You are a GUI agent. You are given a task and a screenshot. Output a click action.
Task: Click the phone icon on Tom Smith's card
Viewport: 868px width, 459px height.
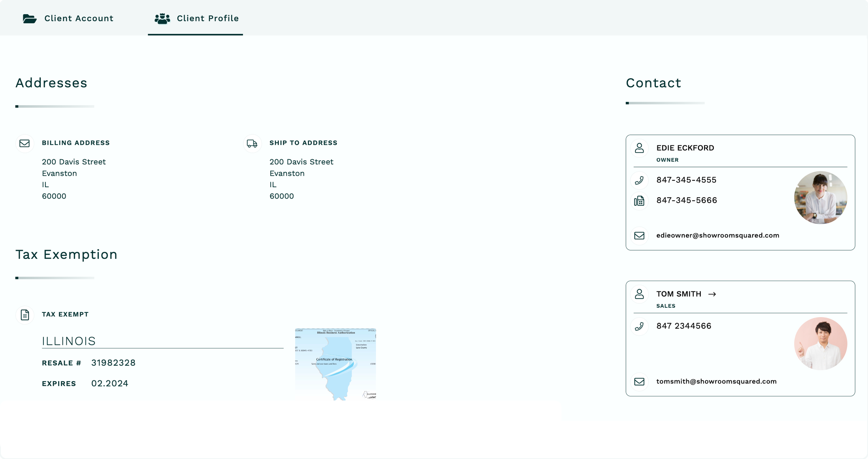point(640,326)
